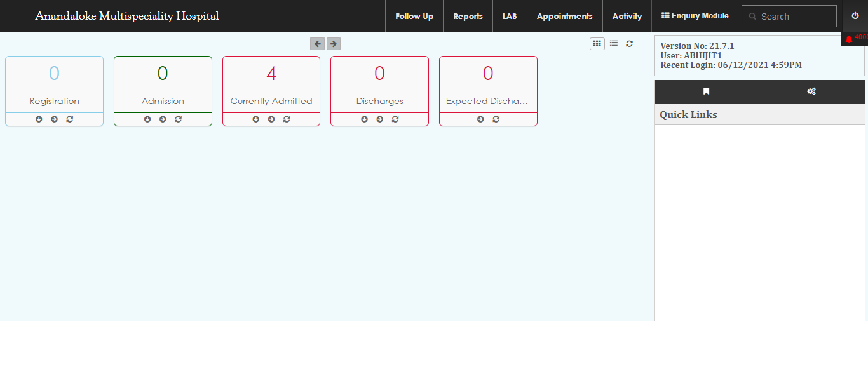This screenshot has width=868, height=367.
Task: Go to the next dashboard page arrow
Action: 333,44
